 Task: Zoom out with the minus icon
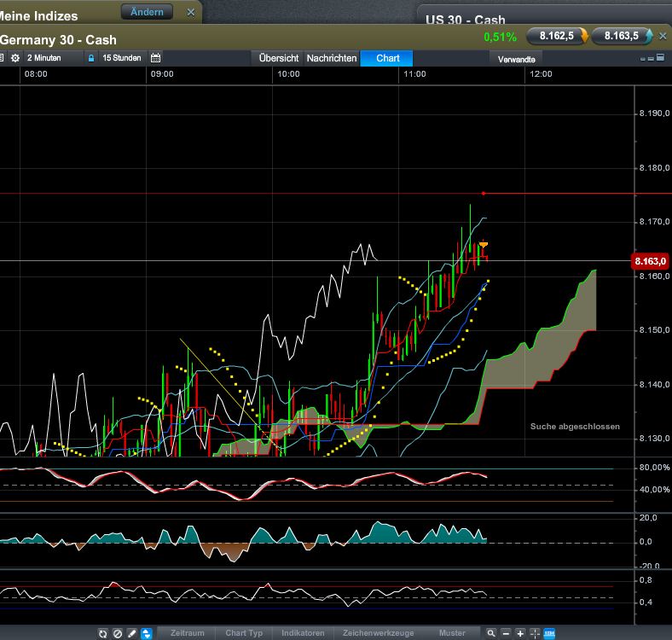[507, 633]
